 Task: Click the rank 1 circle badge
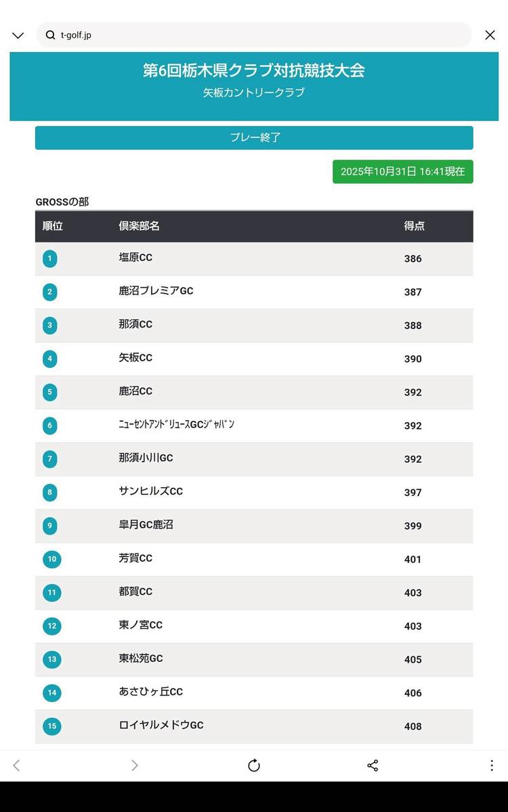pyautogui.click(x=49, y=258)
